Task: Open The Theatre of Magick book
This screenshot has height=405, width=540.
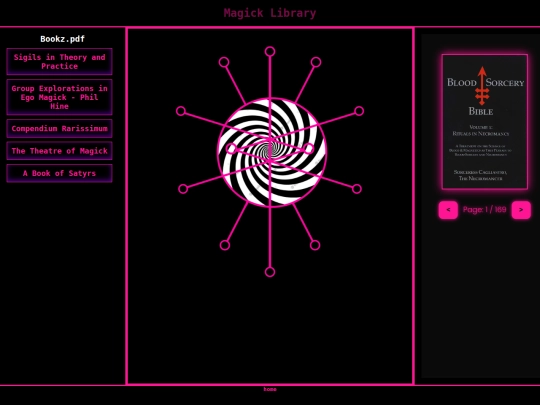Action: click(59, 151)
